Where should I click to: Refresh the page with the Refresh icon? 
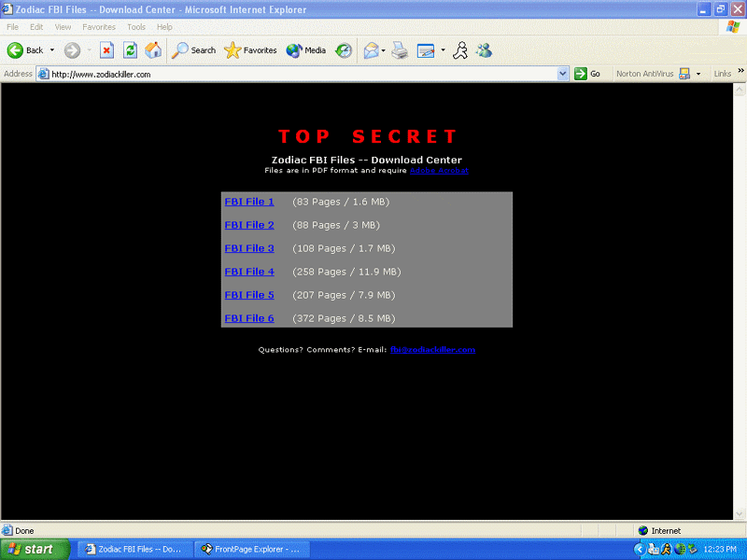pos(130,50)
